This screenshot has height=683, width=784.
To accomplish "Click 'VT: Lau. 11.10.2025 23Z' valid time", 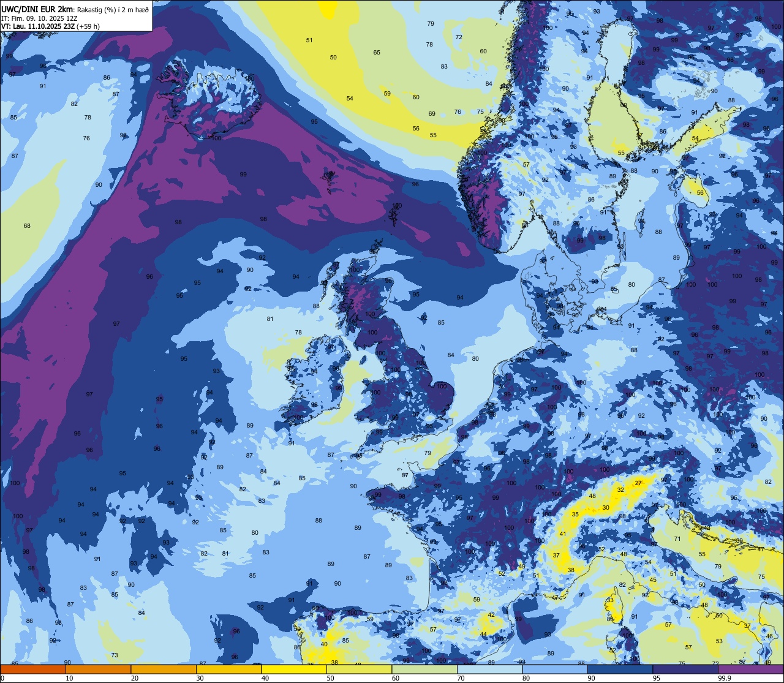I will click(x=38, y=26).
